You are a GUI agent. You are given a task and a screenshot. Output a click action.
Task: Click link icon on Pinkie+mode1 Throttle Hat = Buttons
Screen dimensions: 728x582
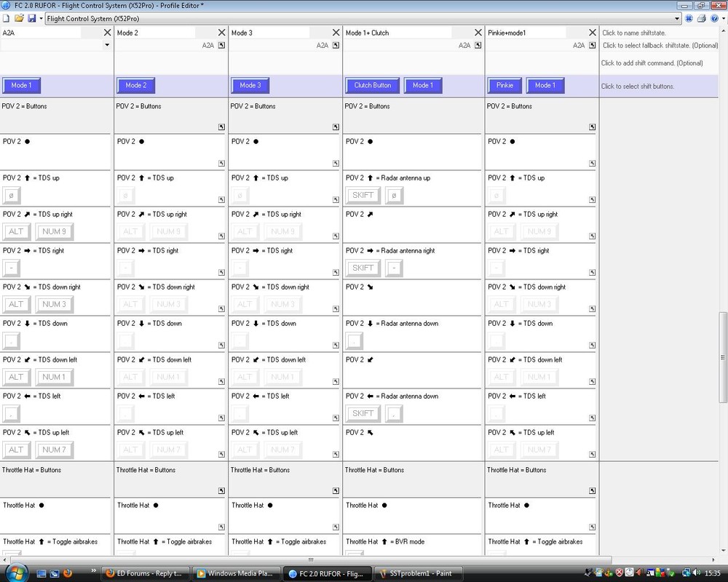coord(592,491)
